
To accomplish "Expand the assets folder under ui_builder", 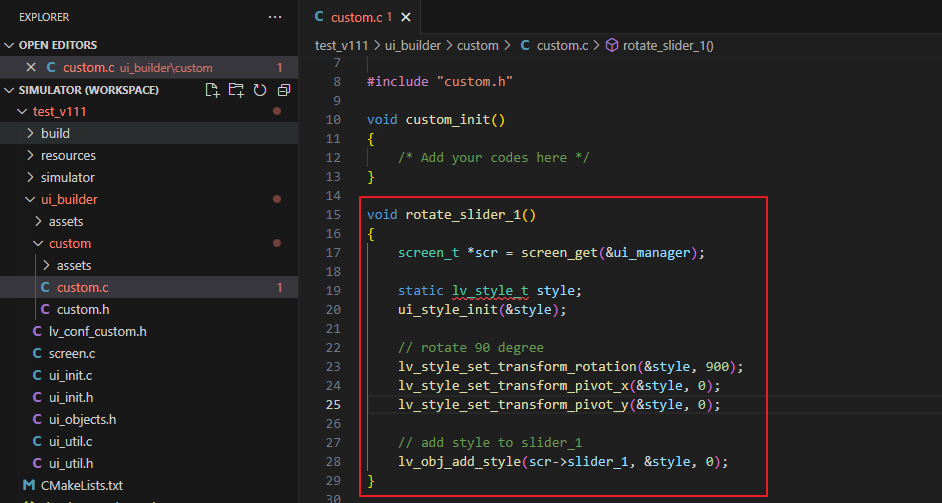I will [38, 221].
